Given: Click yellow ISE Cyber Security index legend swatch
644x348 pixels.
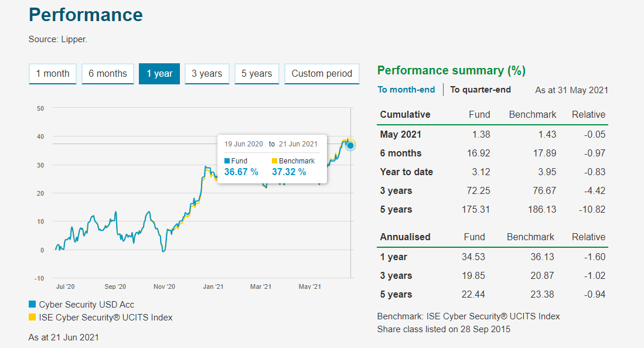Looking at the screenshot, I should pyautogui.click(x=32, y=318).
